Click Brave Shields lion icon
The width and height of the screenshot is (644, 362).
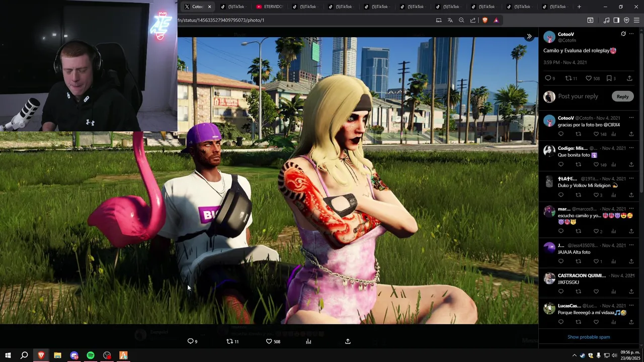[485, 20]
